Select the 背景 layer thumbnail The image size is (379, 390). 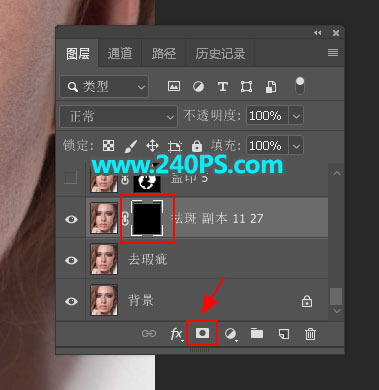(x=104, y=300)
